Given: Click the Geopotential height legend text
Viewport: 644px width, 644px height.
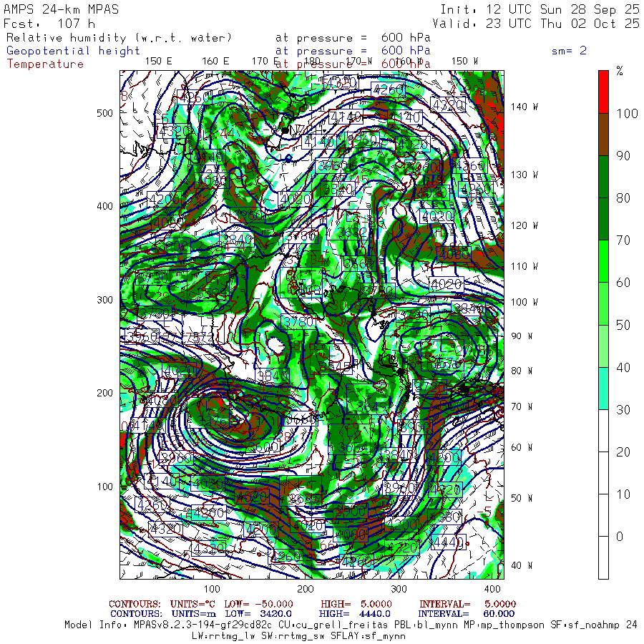Looking at the screenshot, I should pos(73,51).
